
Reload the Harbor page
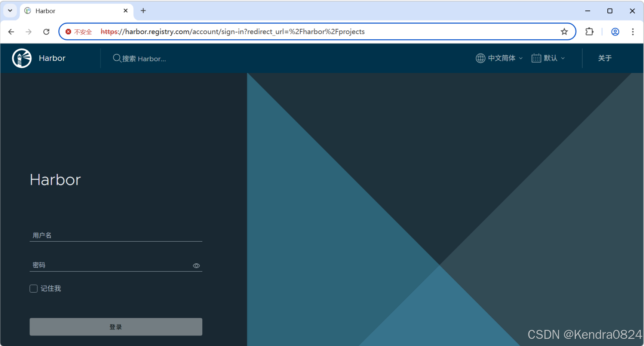pos(46,32)
